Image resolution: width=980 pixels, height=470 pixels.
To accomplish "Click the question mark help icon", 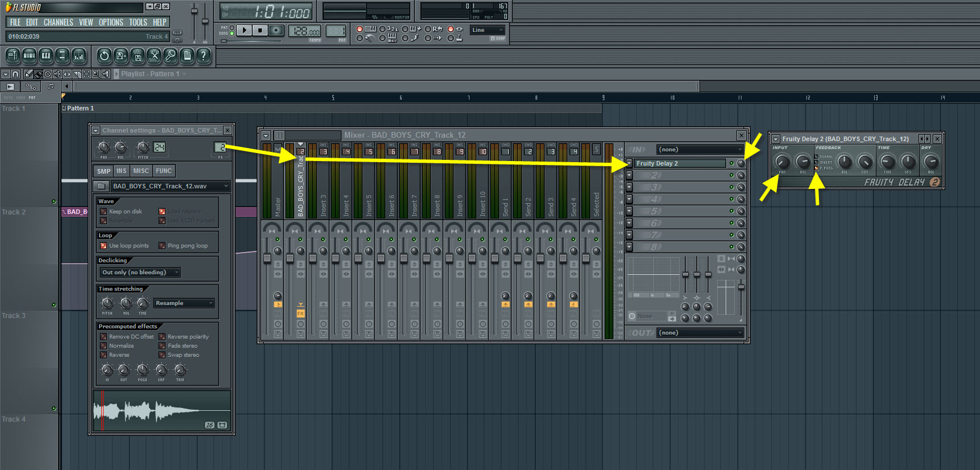I will click(203, 56).
